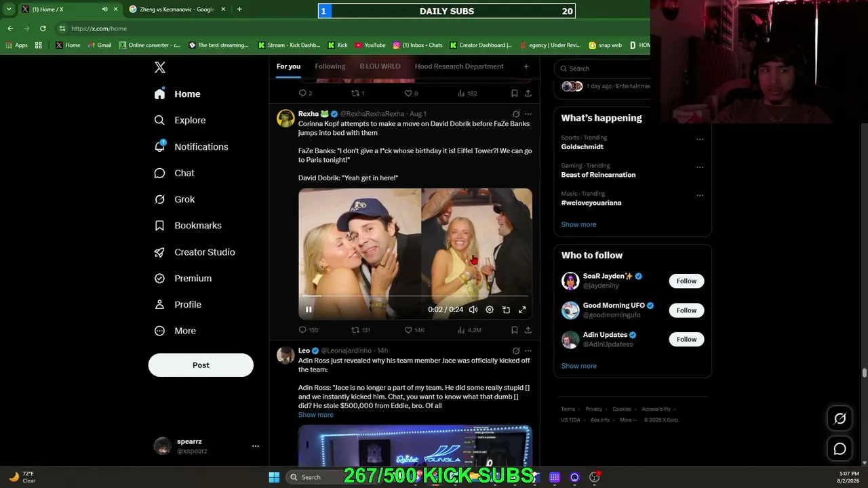Open a new browser tab
The height and width of the screenshot is (488, 868).
click(239, 9)
